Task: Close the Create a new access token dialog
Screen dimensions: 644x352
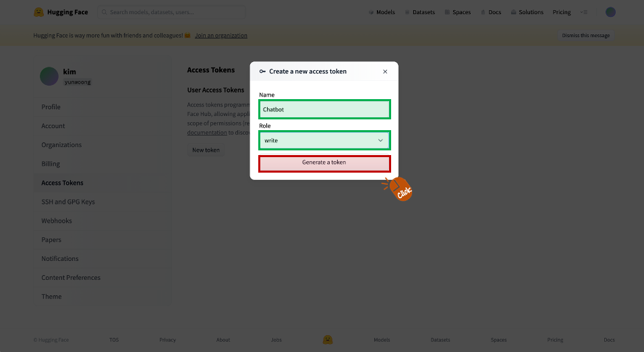Action: coord(385,71)
